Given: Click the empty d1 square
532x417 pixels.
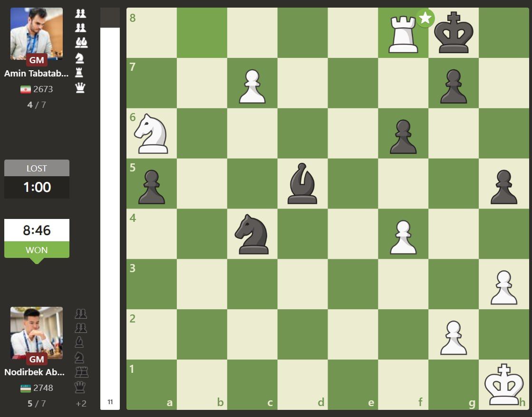Looking at the screenshot, I should click(302, 384).
